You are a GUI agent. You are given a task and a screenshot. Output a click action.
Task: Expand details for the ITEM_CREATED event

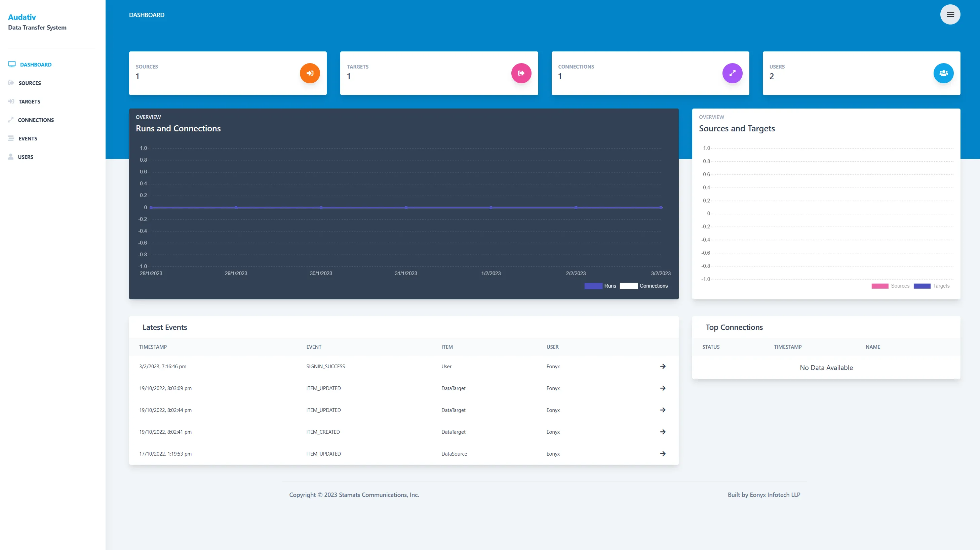(x=663, y=432)
